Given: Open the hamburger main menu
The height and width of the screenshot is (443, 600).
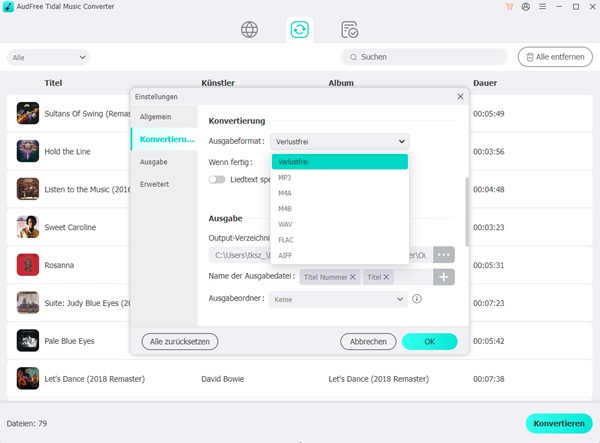Looking at the screenshot, I should click(x=542, y=7).
